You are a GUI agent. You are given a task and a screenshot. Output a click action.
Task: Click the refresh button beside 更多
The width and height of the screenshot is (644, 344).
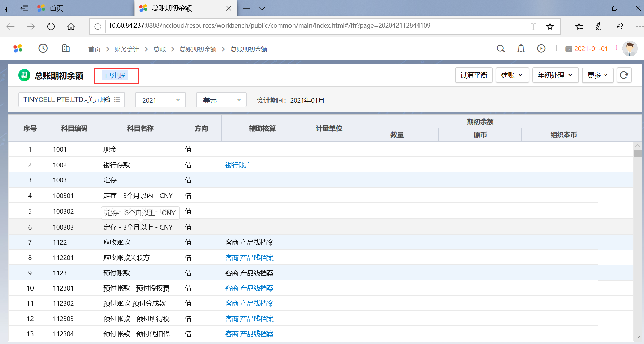click(624, 75)
